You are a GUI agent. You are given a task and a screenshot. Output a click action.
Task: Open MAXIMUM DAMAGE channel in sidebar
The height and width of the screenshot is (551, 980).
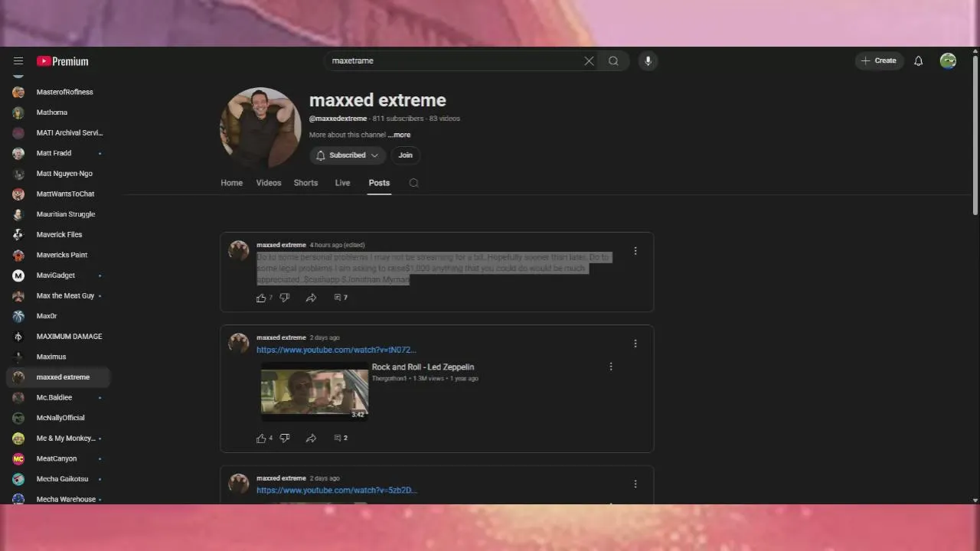click(x=58, y=337)
